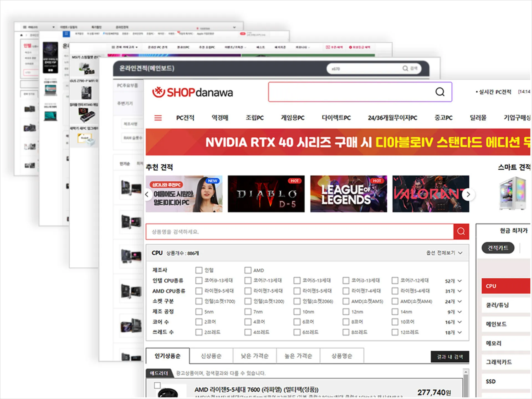Go back in the carousel with left arrow
This screenshot has width=532, height=399.
(147, 194)
